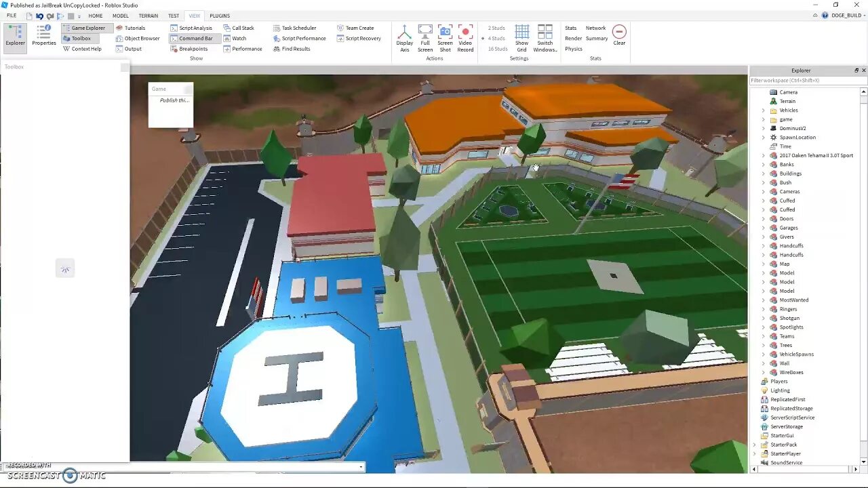Switch to the TERRAIN tab
The width and height of the screenshot is (868, 488).
pyautogui.click(x=149, y=16)
